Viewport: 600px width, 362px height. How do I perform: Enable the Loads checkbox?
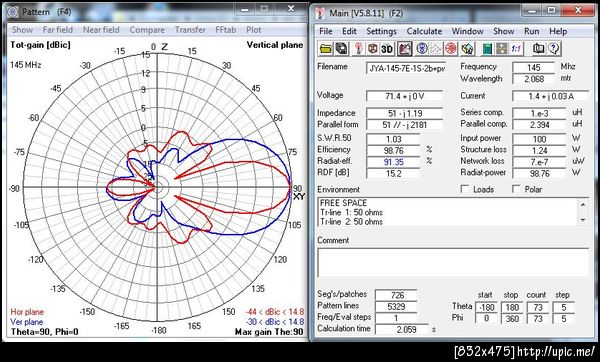(x=465, y=189)
